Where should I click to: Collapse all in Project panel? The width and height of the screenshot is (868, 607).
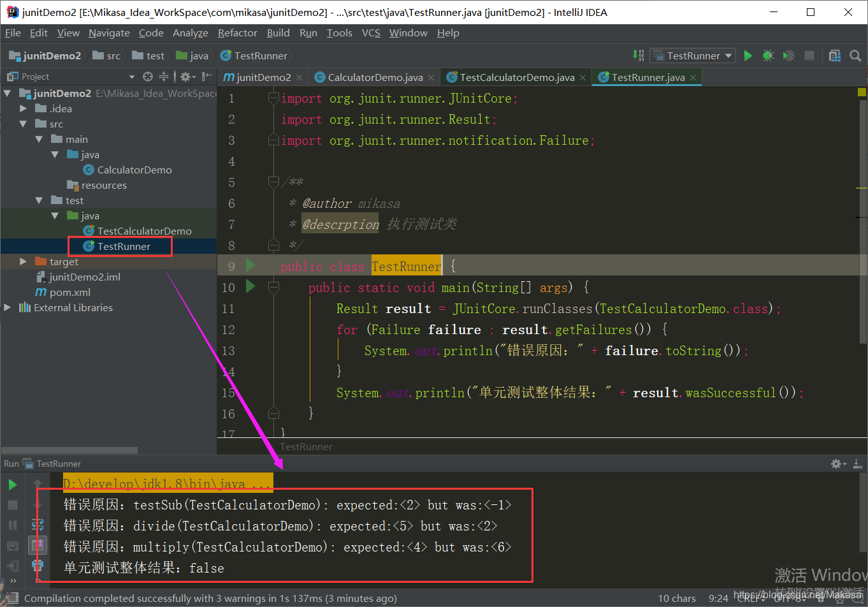point(164,77)
